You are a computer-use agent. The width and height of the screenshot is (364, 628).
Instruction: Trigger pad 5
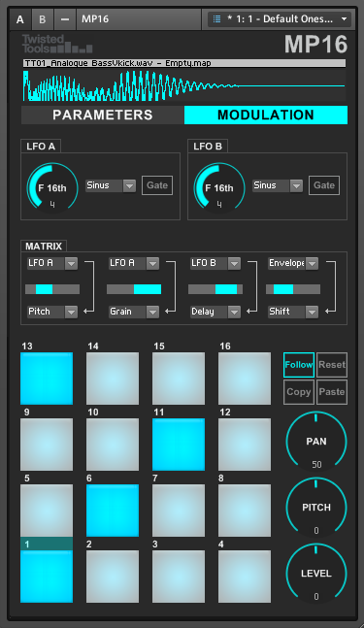[47, 511]
